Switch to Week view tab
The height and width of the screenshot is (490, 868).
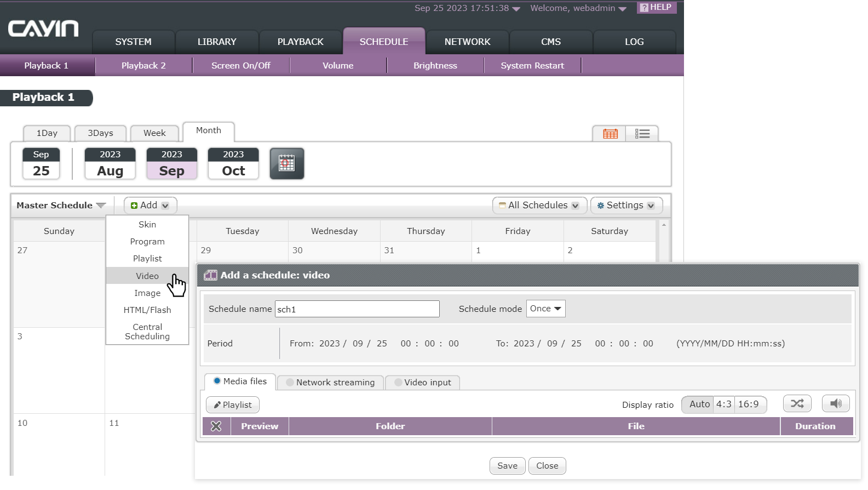point(154,133)
